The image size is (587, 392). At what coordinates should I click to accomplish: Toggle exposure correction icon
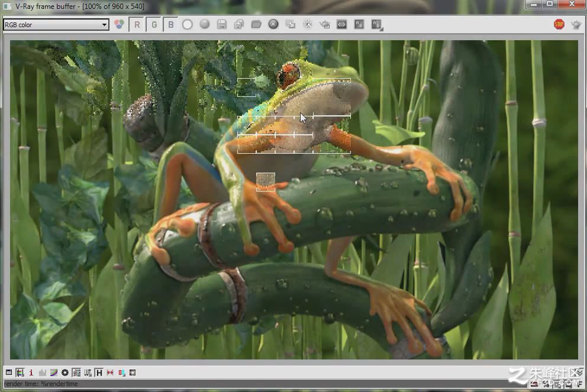click(64, 372)
